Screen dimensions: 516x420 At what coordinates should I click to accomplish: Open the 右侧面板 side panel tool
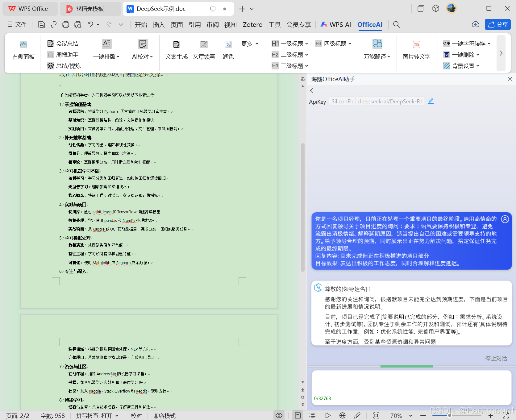pos(23,50)
